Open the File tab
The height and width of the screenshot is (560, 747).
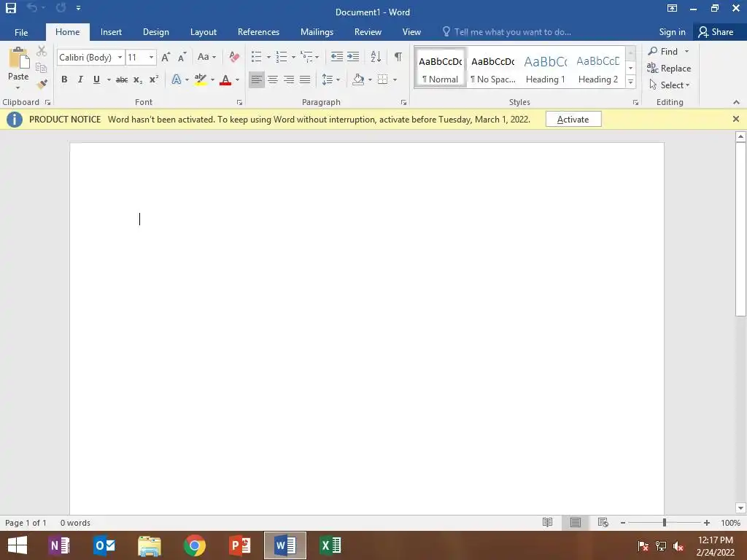[21, 32]
